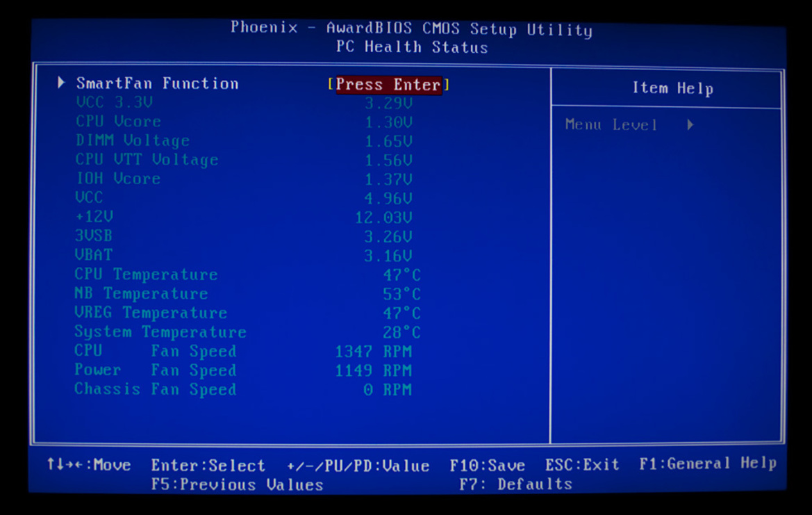Click the 3VSB label
812x515 pixels.
94,236
